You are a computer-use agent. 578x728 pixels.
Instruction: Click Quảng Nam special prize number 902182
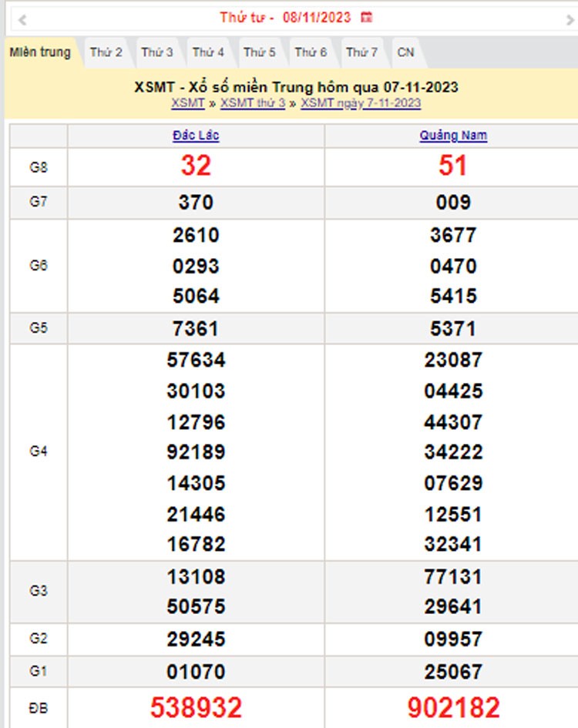(452, 706)
